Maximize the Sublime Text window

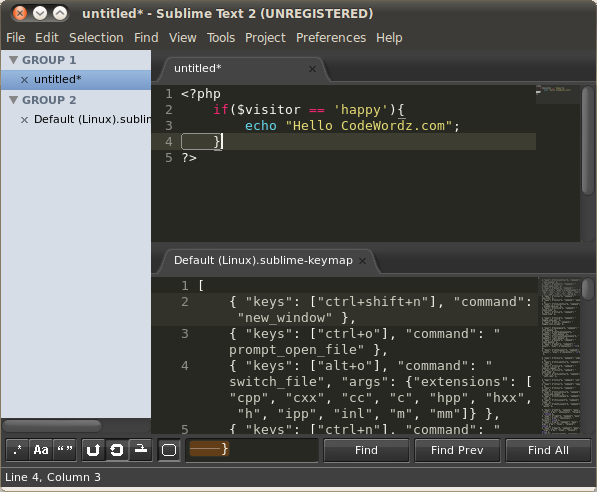60,14
